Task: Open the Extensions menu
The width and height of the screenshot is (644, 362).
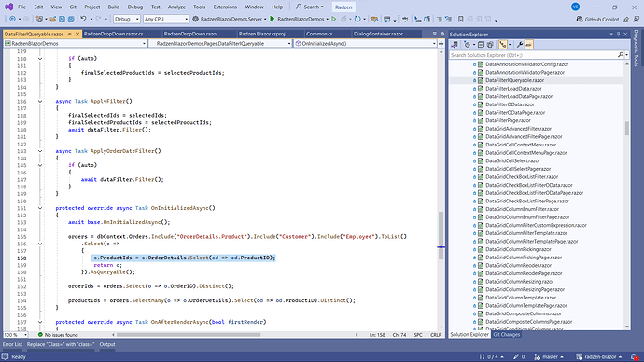Action: (x=225, y=7)
